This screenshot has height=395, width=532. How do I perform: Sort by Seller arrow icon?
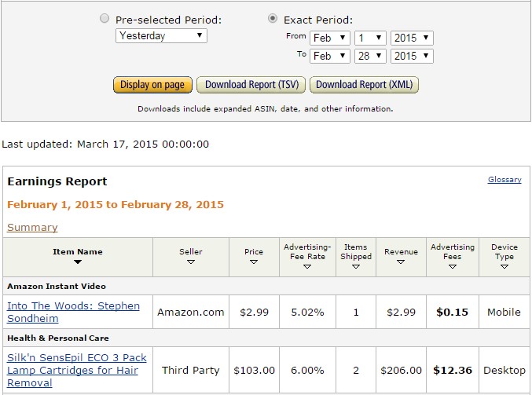tap(191, 262)
